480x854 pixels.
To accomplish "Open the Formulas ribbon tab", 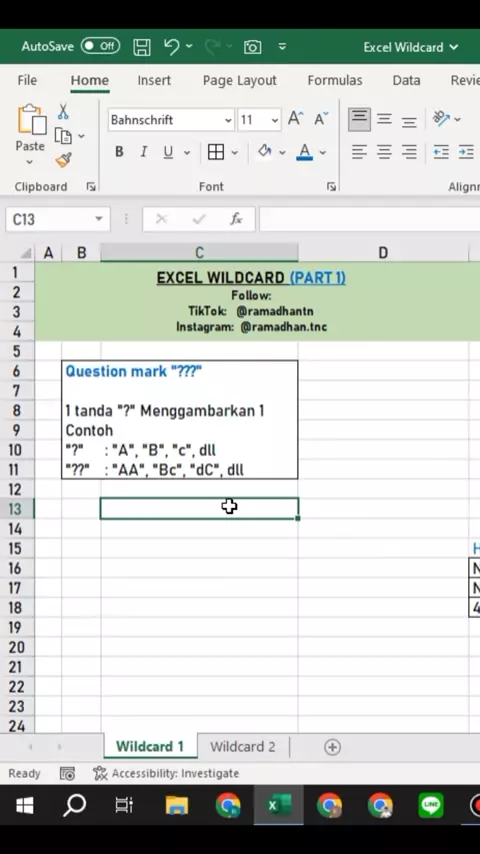I will click(x=335, y=81).
